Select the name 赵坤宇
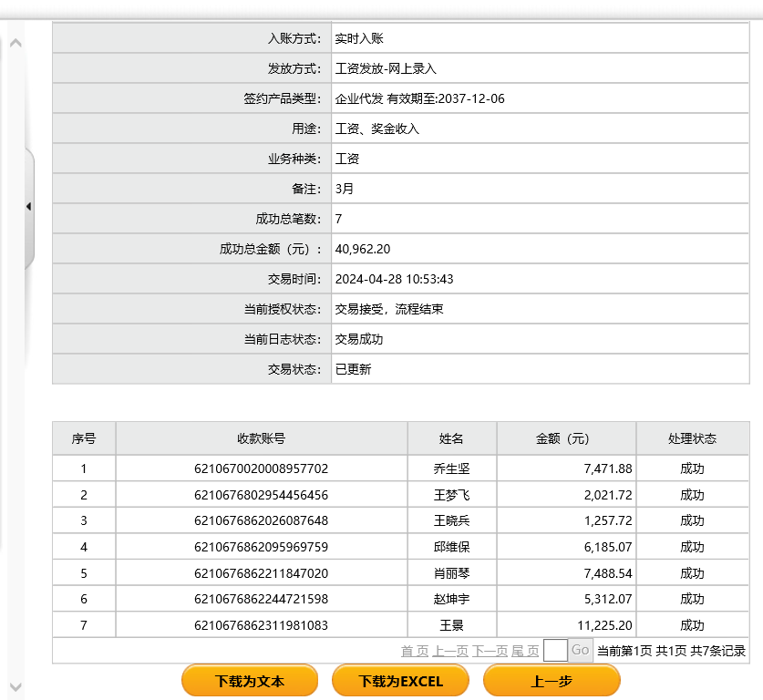This screenshot has width=763, height=700. coord(451,600)
